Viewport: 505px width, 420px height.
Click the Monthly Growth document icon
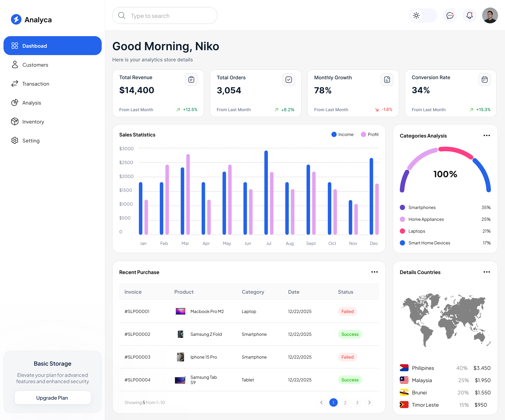click(x=387, y=80)
